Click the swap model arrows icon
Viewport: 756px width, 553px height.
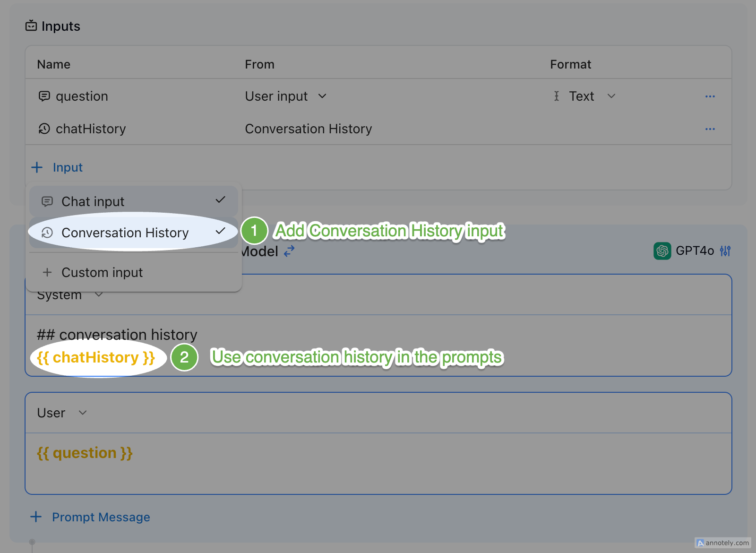[x=289, y=251]
